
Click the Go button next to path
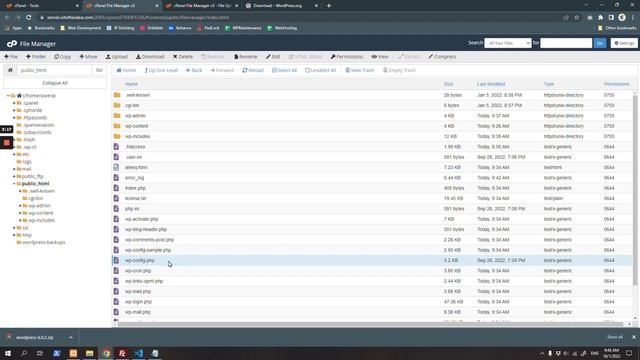coord(99,70)
